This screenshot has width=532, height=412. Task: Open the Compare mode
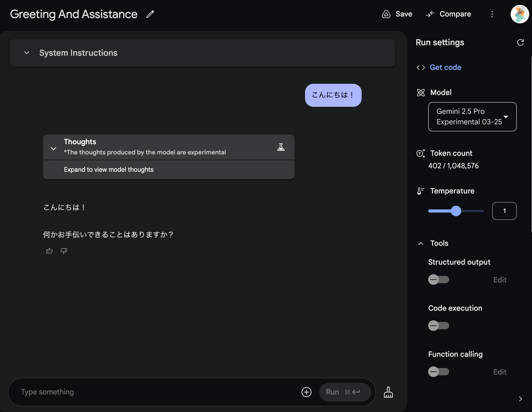[448, 14]
